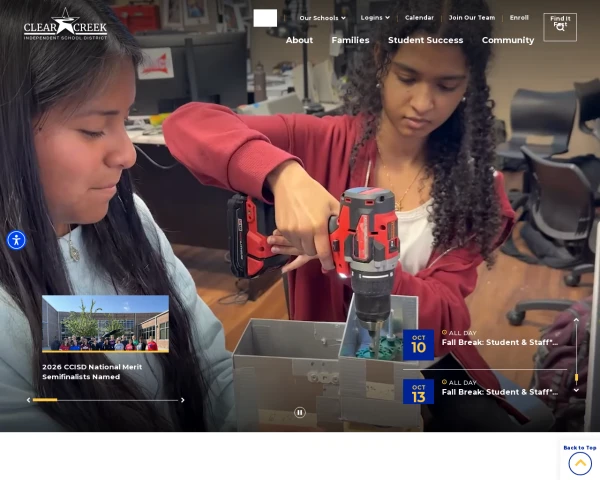This screenshot has width=600, height=480.
Task: Click the white box beside Our Schools
Action: (x=265, y=18)
